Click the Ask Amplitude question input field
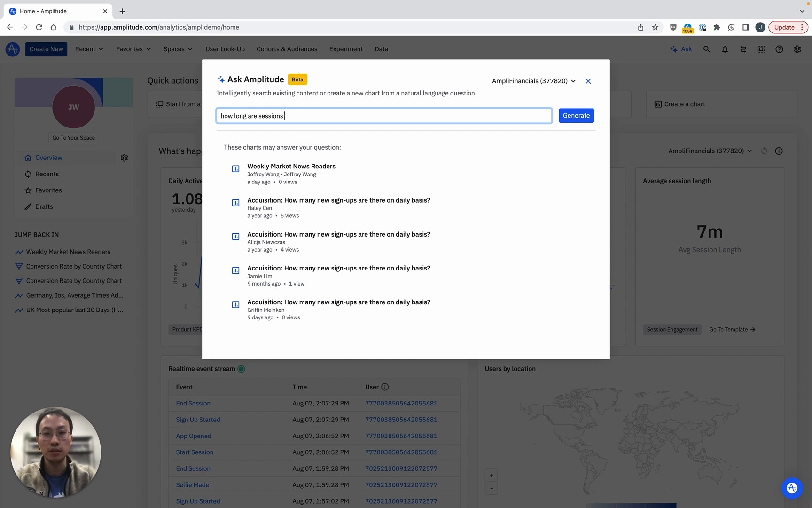The image size is (812, 508). 383,116
